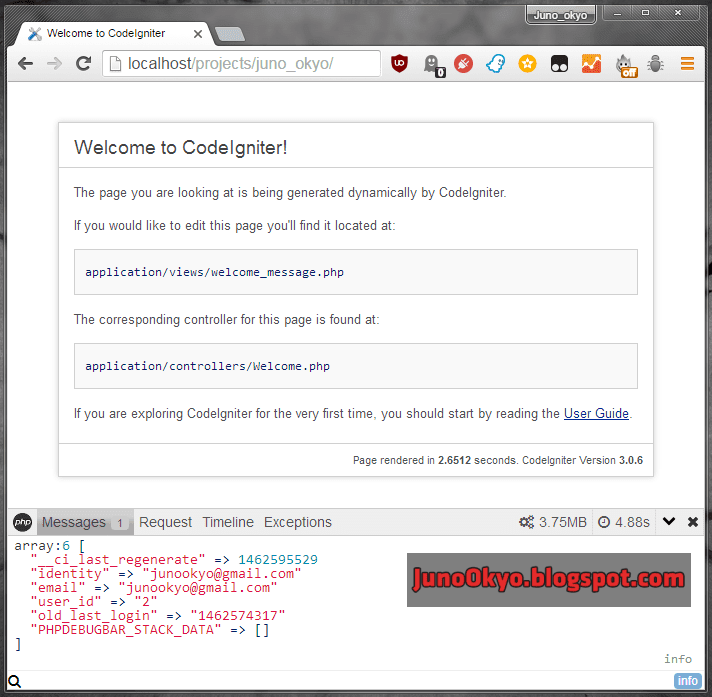Toggle the info message filter button
The width and height of the screenshot is (712, 697).
tap(687, 681)
